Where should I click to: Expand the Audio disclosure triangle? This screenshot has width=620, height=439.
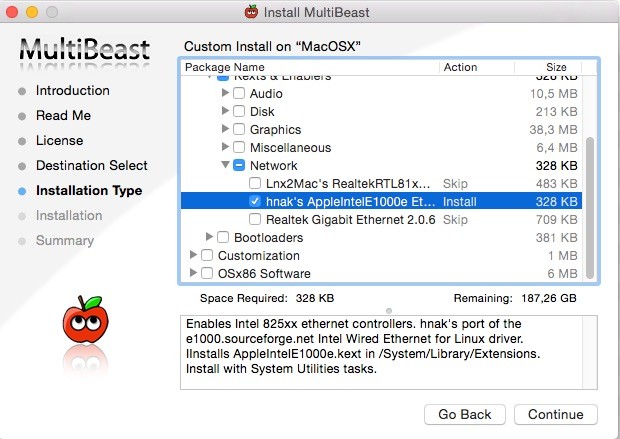click(x=225, y=93)
